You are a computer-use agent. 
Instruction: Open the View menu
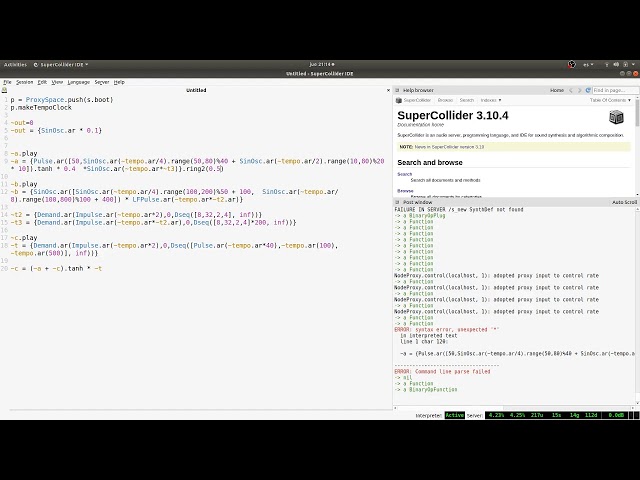pyautogui.click(x=57, y=82)
